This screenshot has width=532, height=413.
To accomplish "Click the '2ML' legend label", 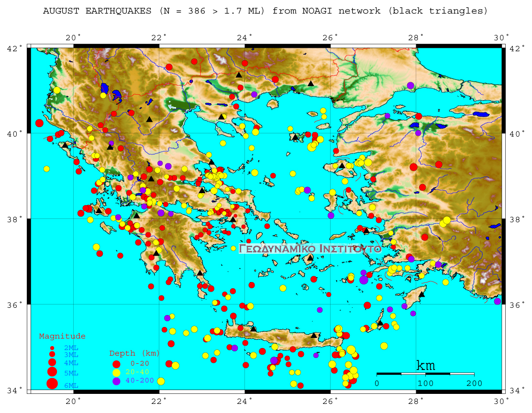I will coord(71,348).
